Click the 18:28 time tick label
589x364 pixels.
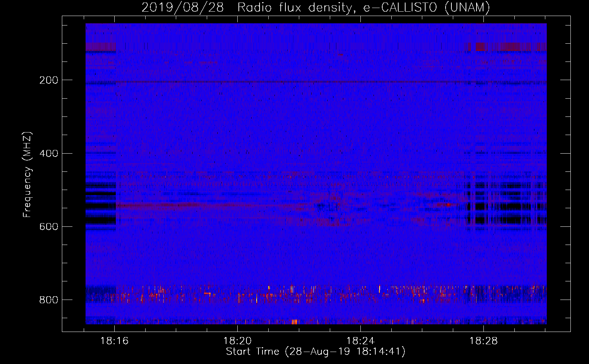[483, 341]
